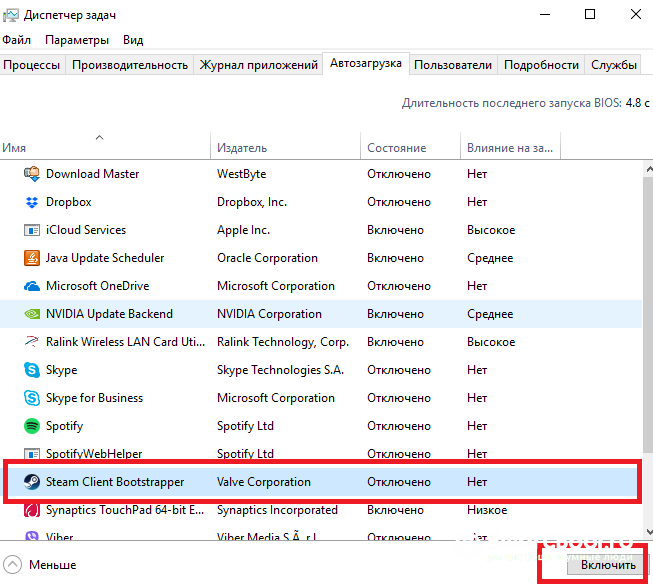Click the Steam Client Bootstrapper icon

click(32, 482)
